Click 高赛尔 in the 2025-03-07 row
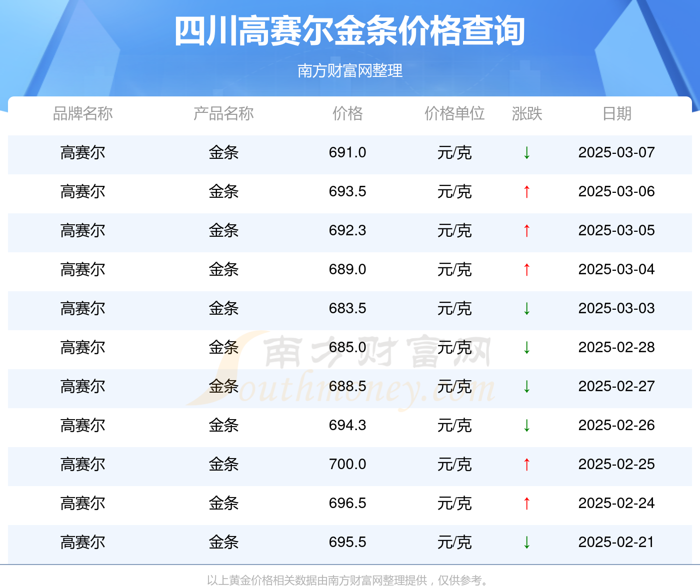Screen dimensions: 700x588 83,152
